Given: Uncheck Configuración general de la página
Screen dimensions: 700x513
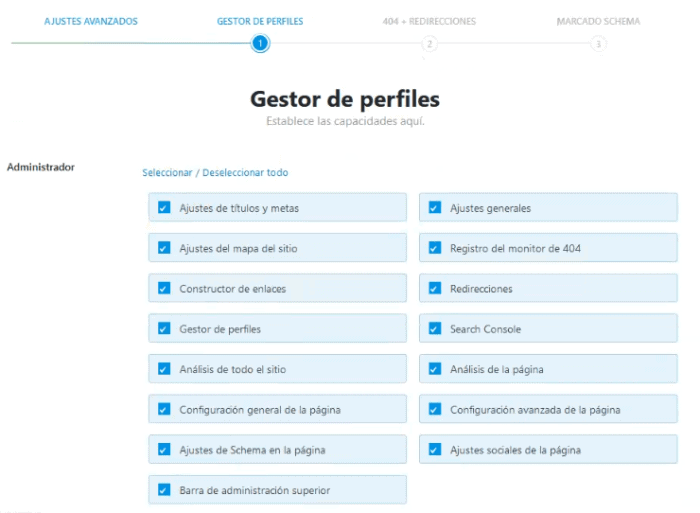Looking at the screenshot, I should click(x=164, y=409).
